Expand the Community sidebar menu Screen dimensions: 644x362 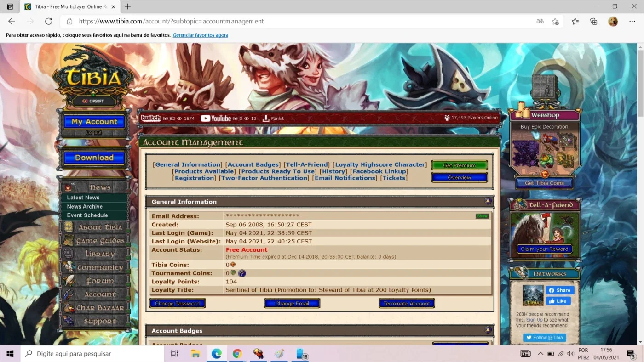click(x=95, y=267)
